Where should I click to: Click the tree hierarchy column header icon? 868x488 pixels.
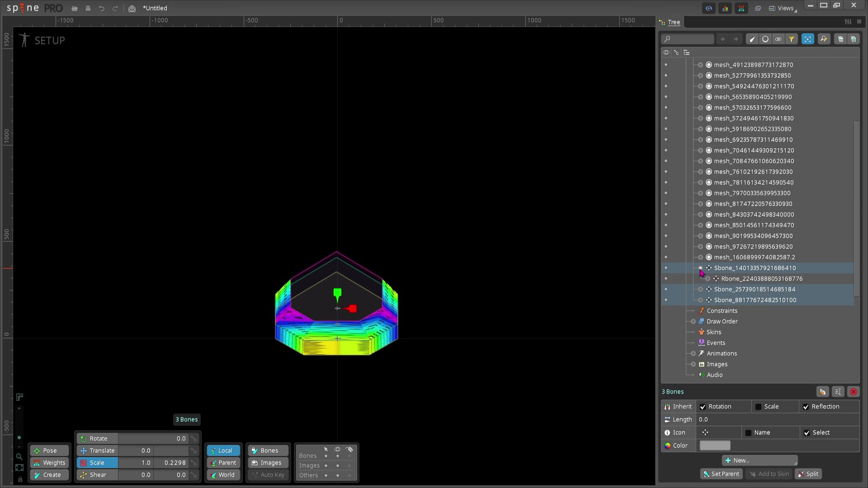pos(686,52)
